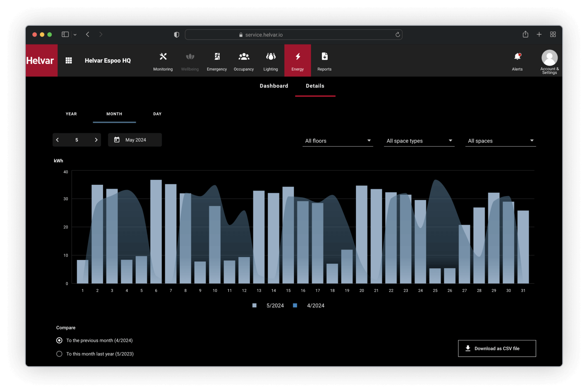
Task: Open the Reports document icon
Action: (x=324, y=57)
